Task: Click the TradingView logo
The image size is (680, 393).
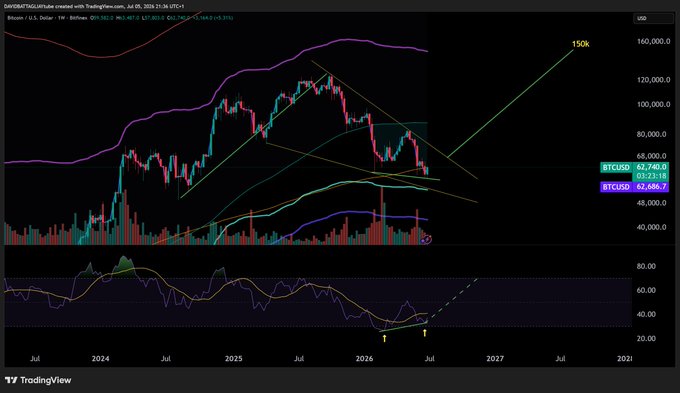Action: [x=38, y=380]
